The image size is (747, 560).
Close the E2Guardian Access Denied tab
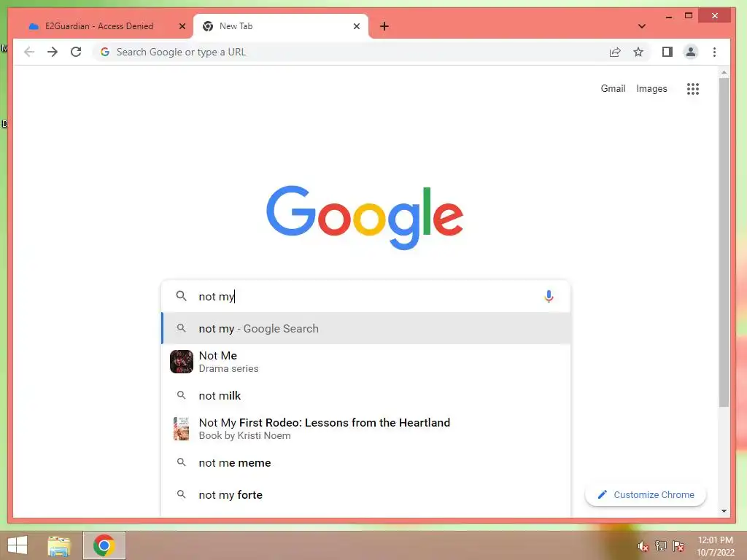coord(182,26)
